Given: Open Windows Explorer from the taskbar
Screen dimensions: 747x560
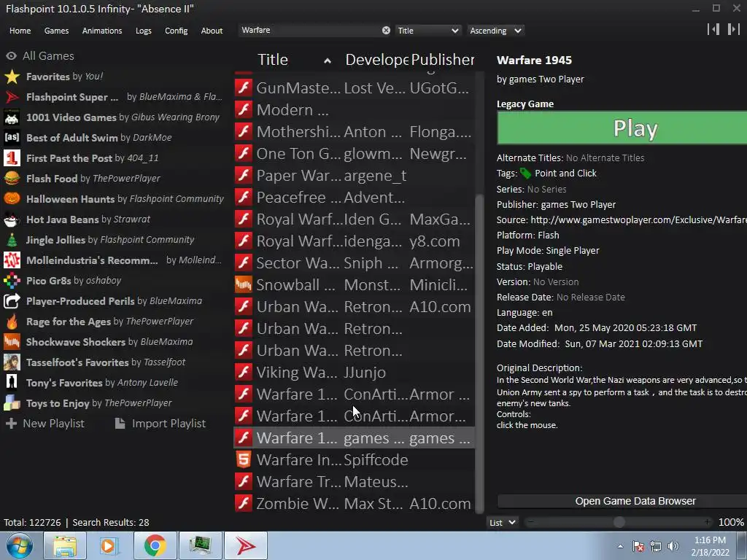Looking at the screenshot, I should click(64, 545).
